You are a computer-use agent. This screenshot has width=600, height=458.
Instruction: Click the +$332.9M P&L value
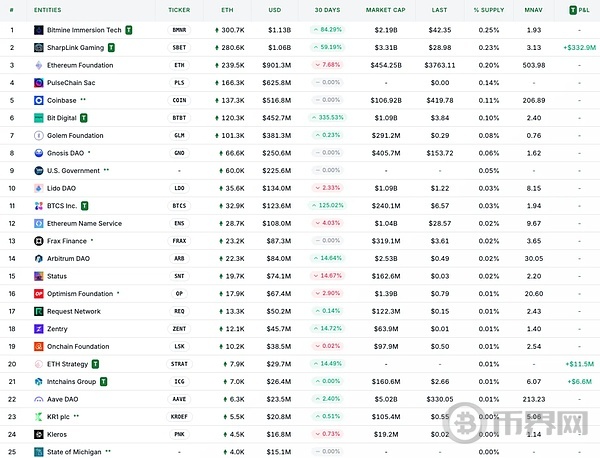click(579, 47)
